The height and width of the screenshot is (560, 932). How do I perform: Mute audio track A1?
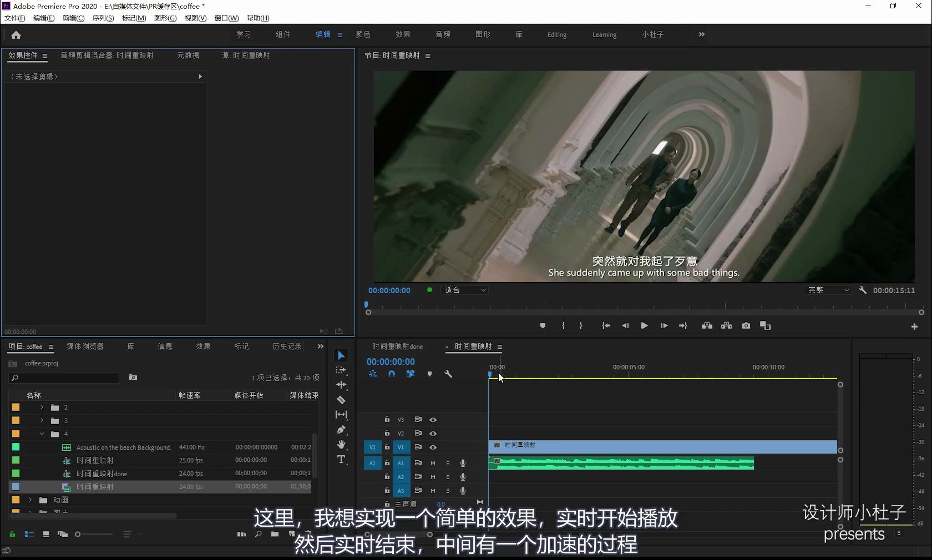pyautogui.click(x=433, y=463)
